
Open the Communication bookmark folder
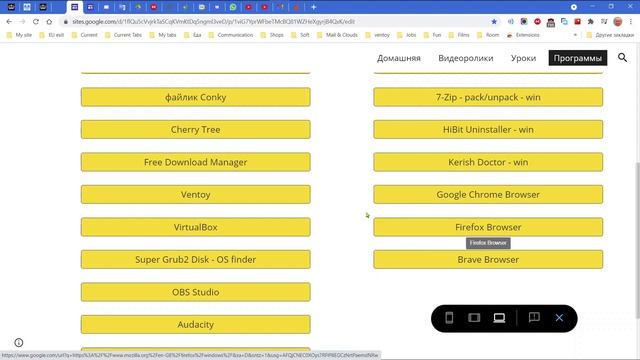[231, 35]
